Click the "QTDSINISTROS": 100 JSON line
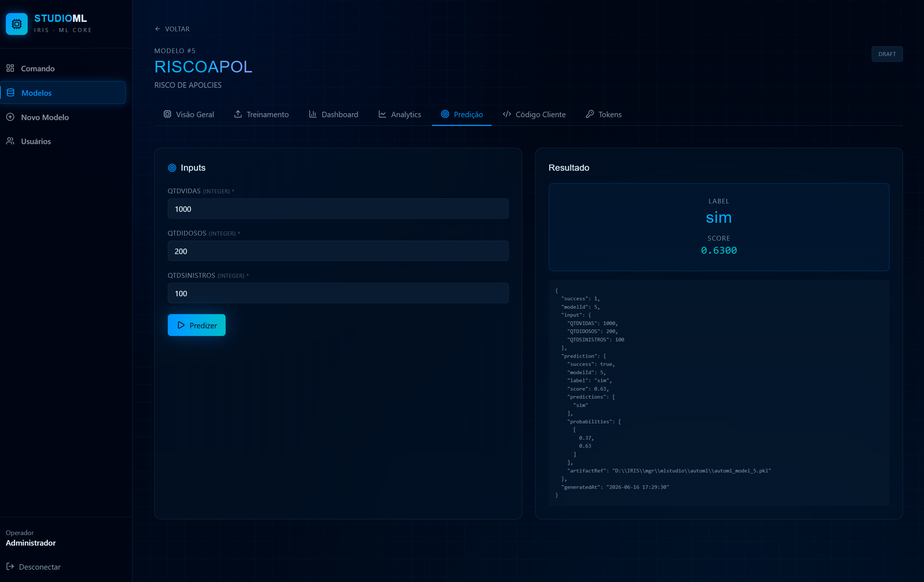Image resolution: width=924 pixels, height=582 pixels. (595, 340)
